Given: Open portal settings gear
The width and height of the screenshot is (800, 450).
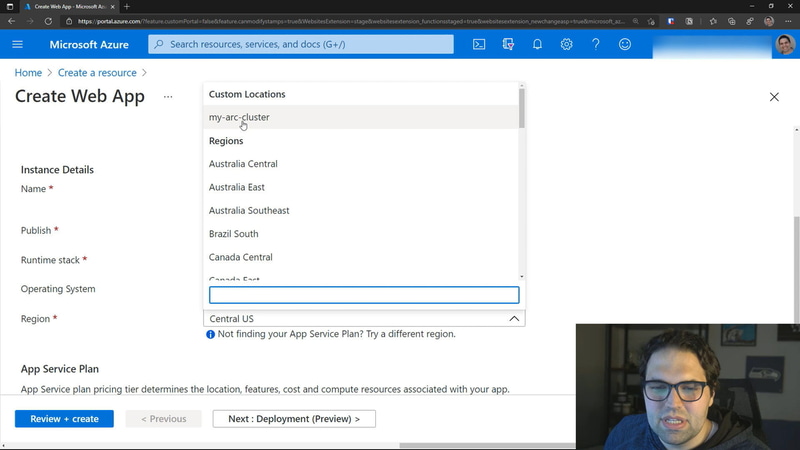Looking at the screenshot, I should 566,44.
